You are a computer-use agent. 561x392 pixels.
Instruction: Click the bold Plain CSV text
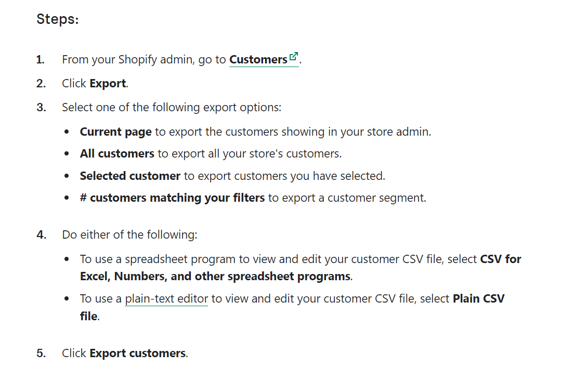point(478,299)
